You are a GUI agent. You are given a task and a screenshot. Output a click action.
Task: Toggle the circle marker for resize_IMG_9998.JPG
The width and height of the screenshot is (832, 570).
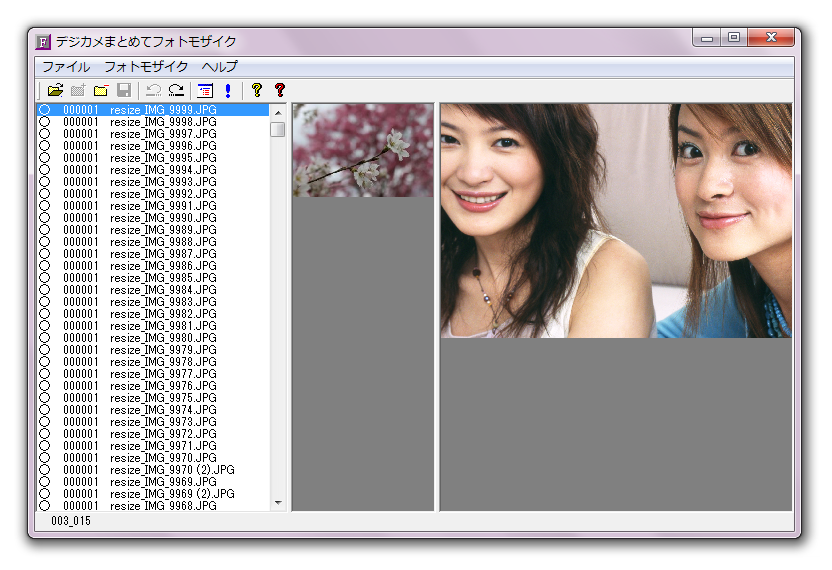44,122
